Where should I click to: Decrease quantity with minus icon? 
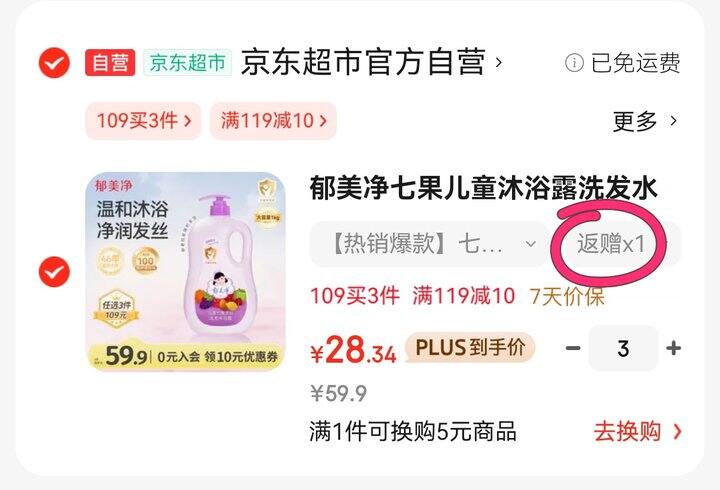tap(573, 348)
